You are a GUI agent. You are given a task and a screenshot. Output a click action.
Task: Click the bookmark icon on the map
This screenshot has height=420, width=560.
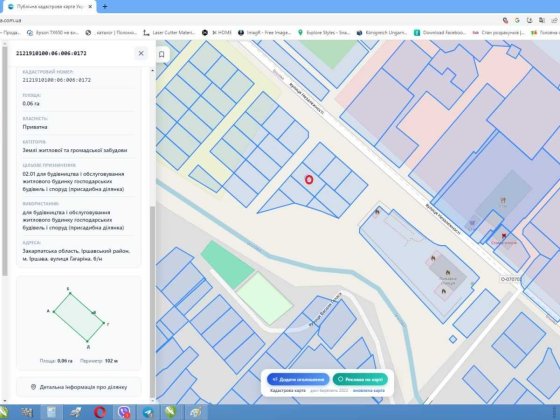point(161,54)
